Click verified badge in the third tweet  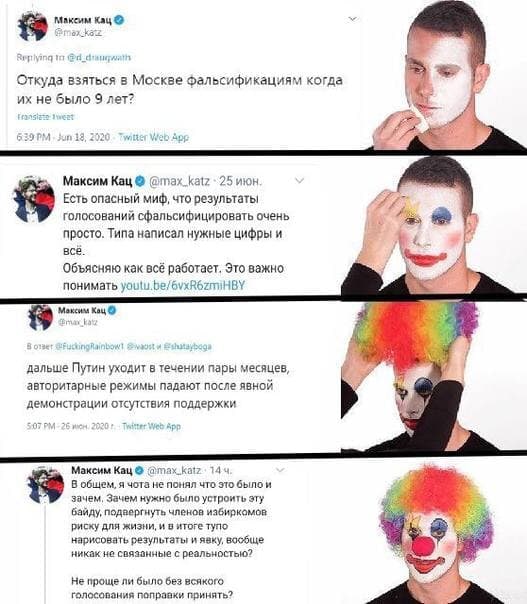pyautogui.click(x=112, y=310)
